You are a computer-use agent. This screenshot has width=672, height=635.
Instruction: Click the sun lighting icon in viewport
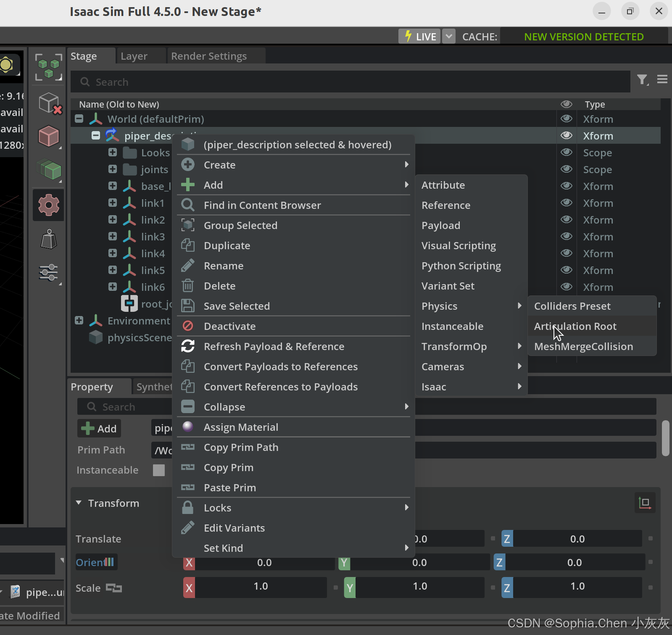[x=6, y=65]
